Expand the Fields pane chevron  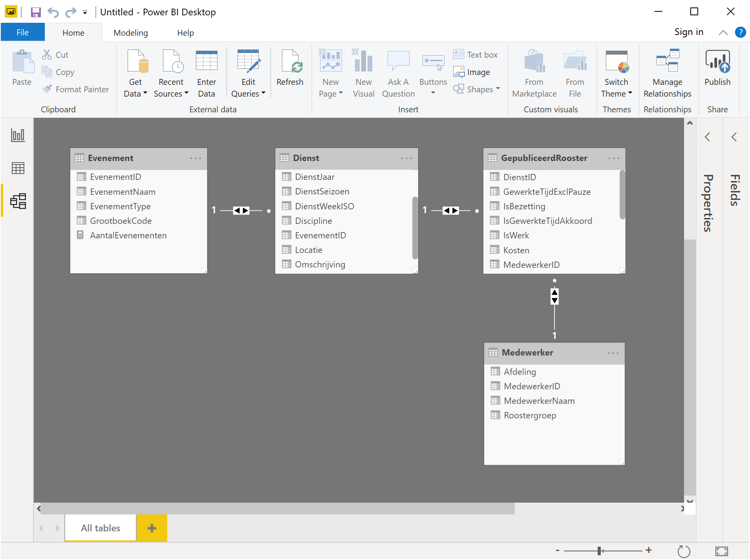(x=734, y=137)
